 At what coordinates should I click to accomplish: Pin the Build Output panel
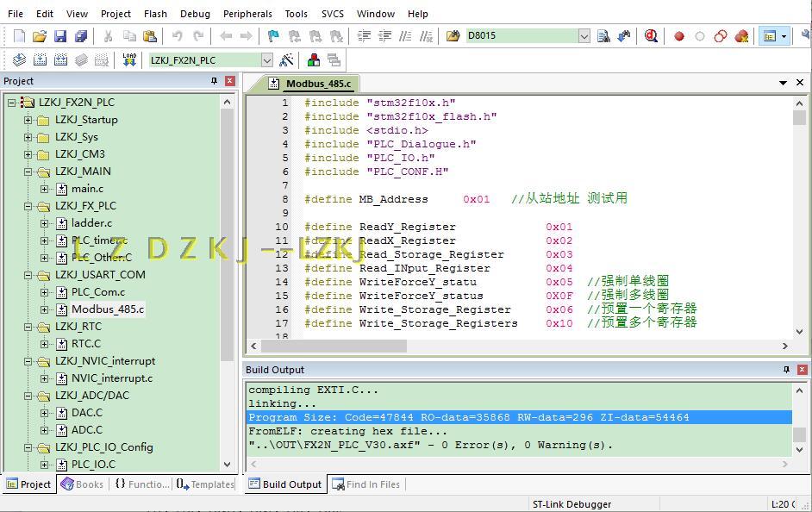pyautogui.click(x=787, y=369)
